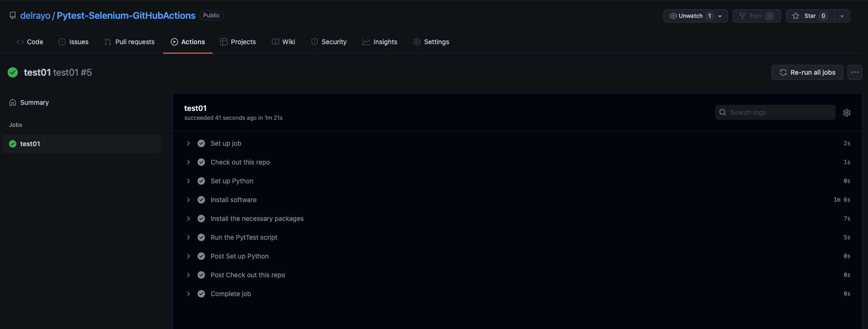868x329 pixels.
Task: Click the repository icon beside delrayo
Action: pyautogui.click(x=13, y=16)
